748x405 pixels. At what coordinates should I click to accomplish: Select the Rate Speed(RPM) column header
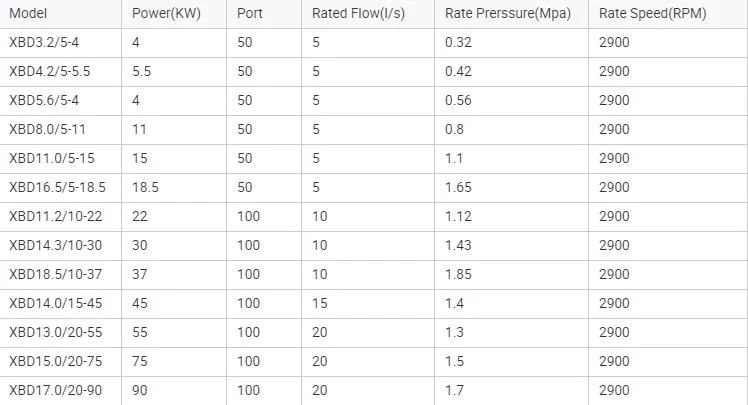(646, 15)
